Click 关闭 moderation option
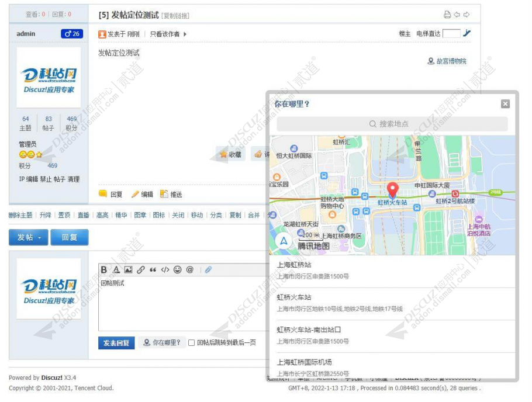 178,215
